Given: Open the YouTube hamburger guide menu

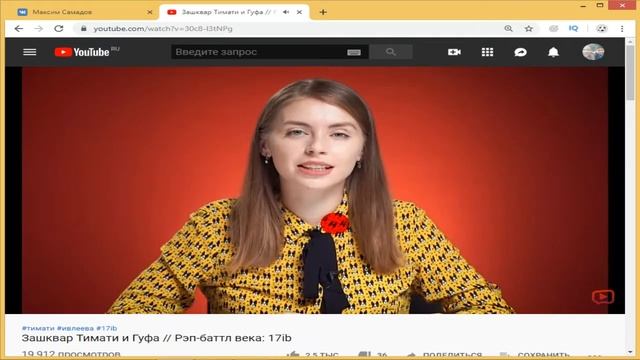Looking at the screenshot, I should [29, 52].
